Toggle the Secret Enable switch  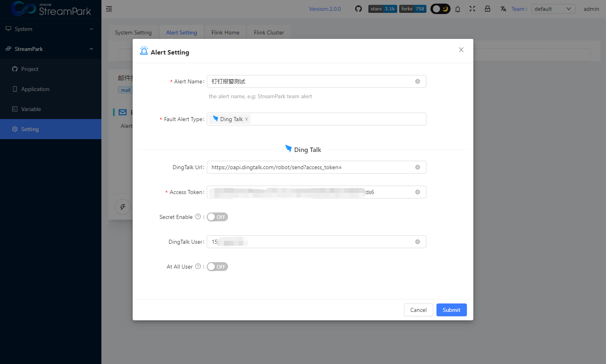(217, 217)
